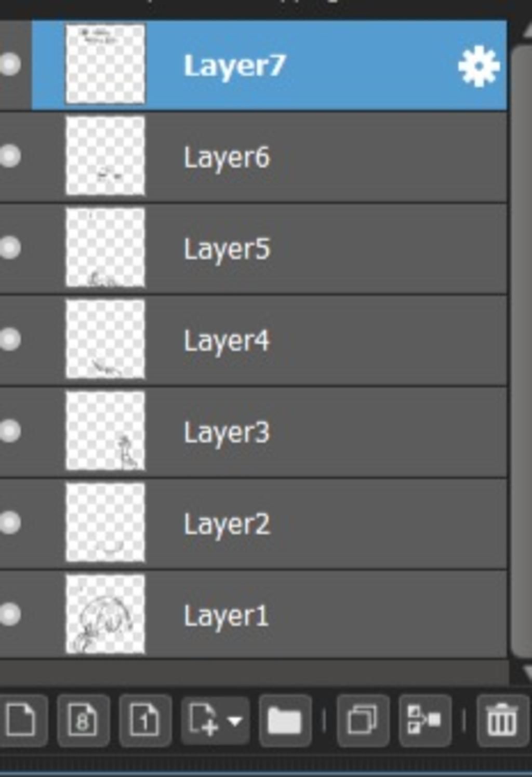Click the layer list vertical scrollbar

point(522,352)
